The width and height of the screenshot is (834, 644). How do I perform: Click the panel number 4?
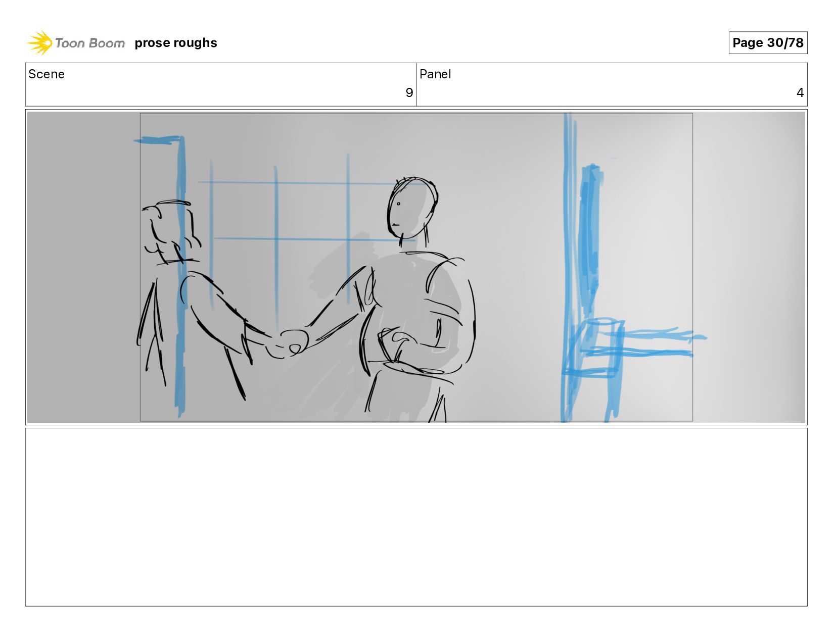click(x=800, y=92)
